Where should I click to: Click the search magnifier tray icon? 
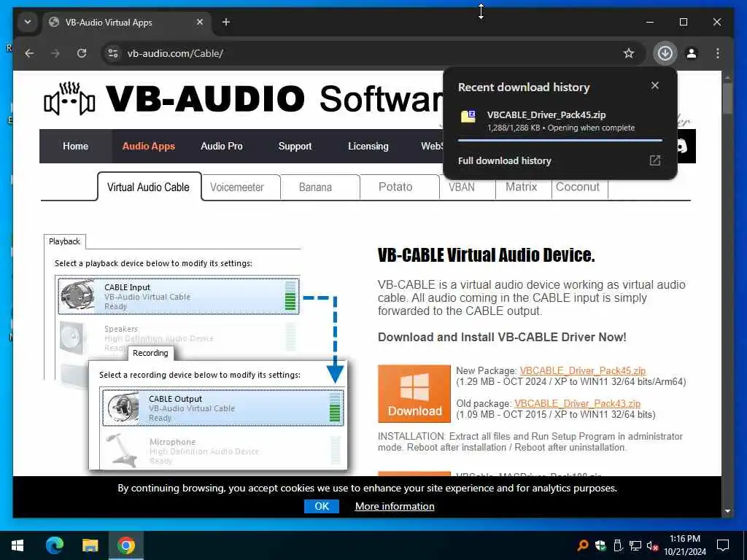[582, 545]
